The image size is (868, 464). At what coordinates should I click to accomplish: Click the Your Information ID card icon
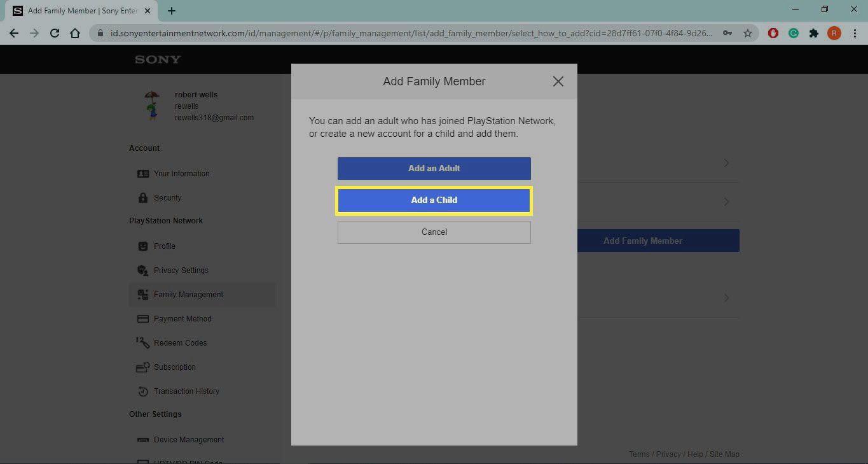[x=143, y=174]
